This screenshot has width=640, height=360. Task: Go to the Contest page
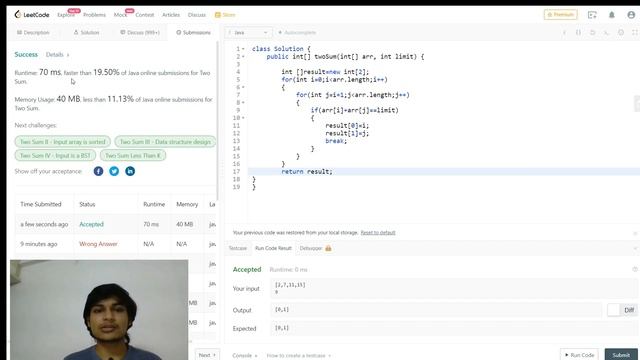coord(144,15)
